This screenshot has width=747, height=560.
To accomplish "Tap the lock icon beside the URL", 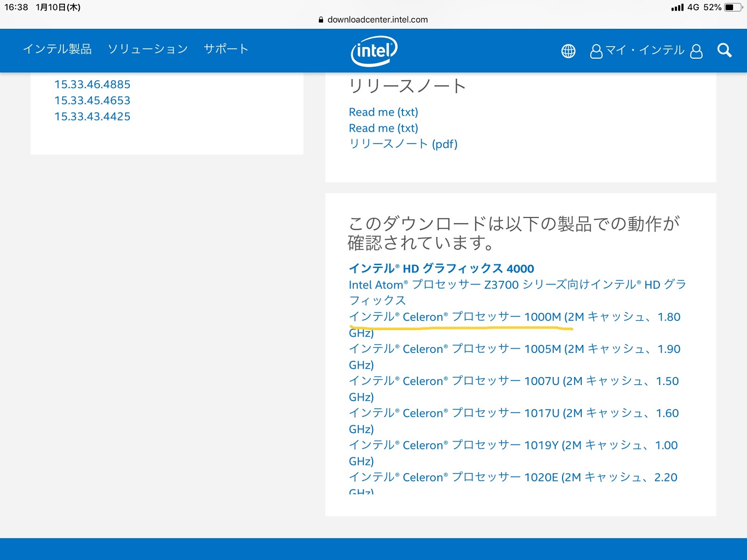I will click(321, 20).
